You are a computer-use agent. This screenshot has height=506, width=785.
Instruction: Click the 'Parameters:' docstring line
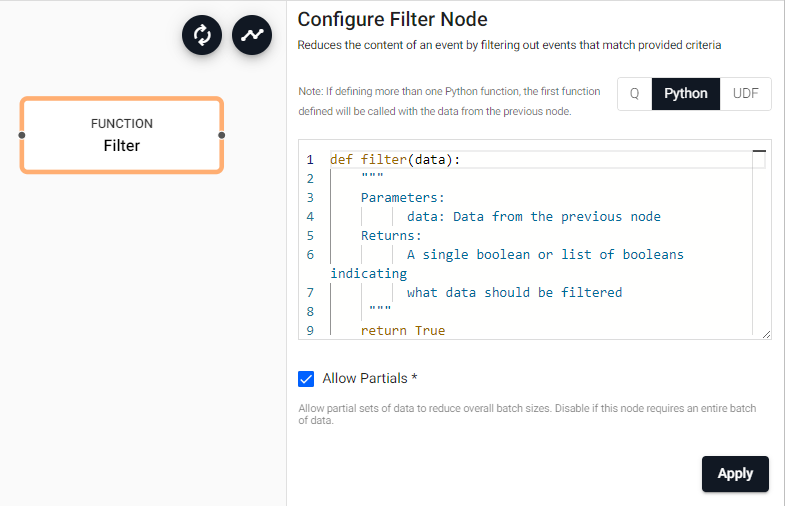403,198
